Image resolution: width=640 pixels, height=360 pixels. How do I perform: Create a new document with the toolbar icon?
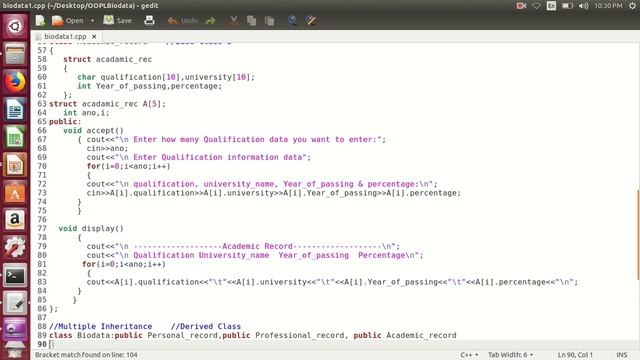click(x=40, y=20)
